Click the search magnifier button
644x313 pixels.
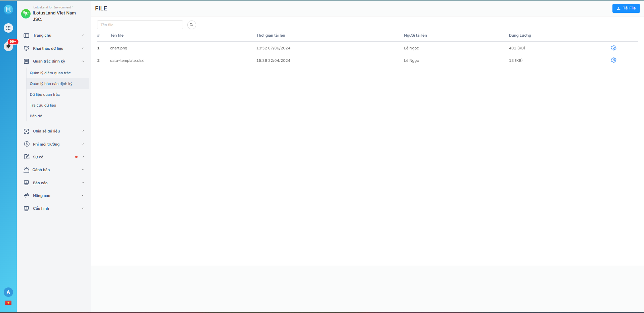pyautogui.click(x=192, y=25)
